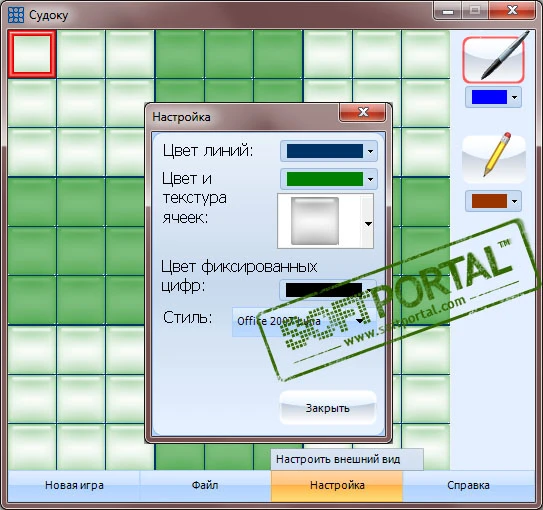Click the black fixed digits color swatch
The image size is (543, 510).
[324, 290]
